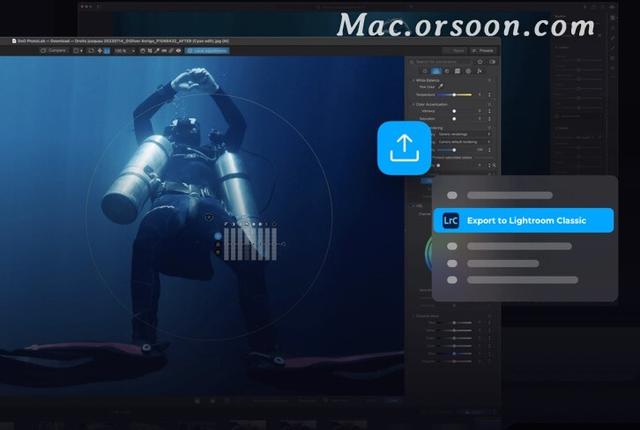Open the Presets button at top right
This screenshot has height=430, width=640.
(x=483, y=51)
